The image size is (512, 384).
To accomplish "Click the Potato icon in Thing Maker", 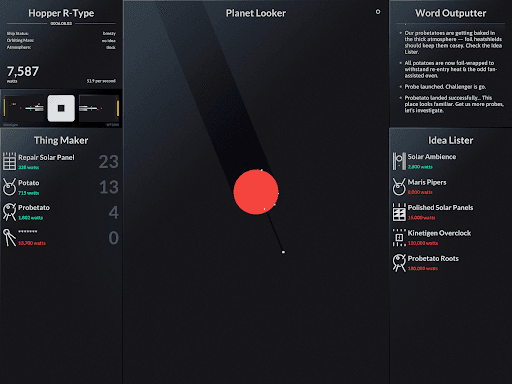I will 9,187.
